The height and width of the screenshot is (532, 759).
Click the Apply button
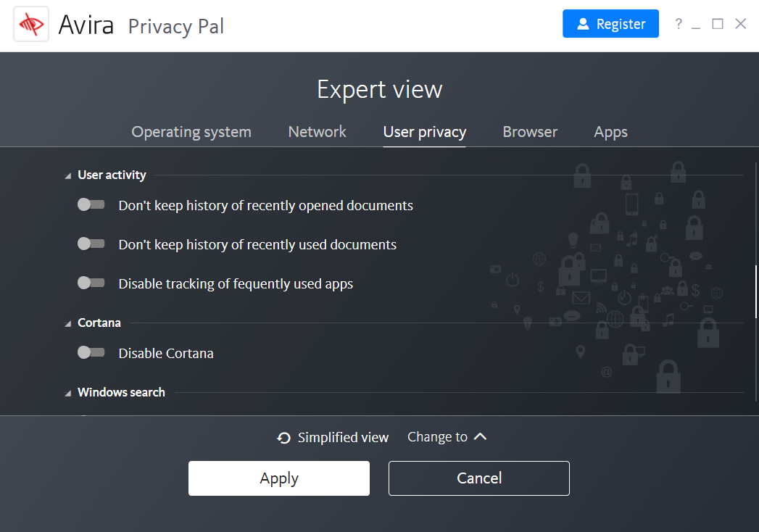(278, 478)
